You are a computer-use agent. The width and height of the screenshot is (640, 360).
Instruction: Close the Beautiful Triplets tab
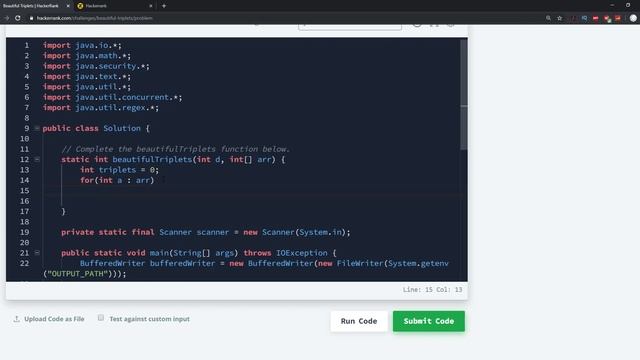(x=68, y=6)
